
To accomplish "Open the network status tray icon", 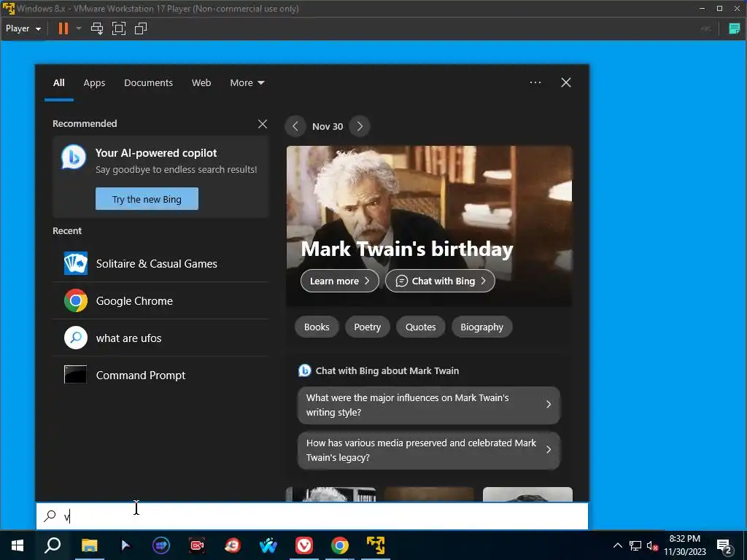I will click(635, 545).
